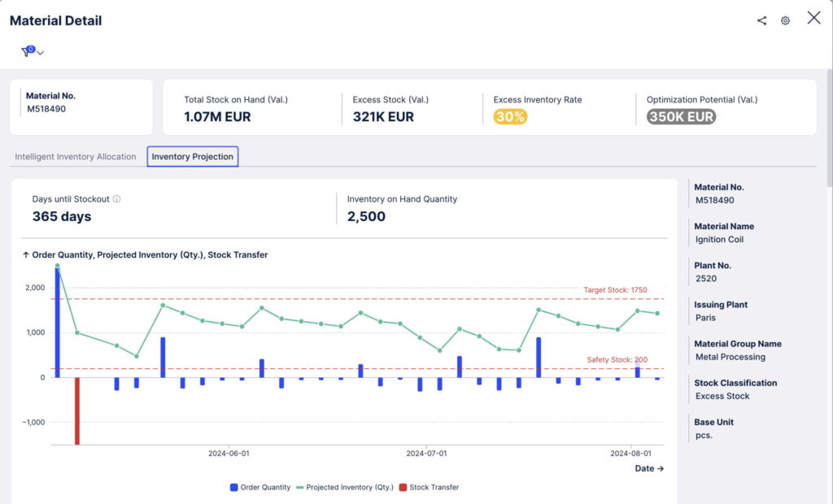Select the Inventory Projection tab
Image resolution: width=833 pixels, height=504 pixels.
point(192,157)
